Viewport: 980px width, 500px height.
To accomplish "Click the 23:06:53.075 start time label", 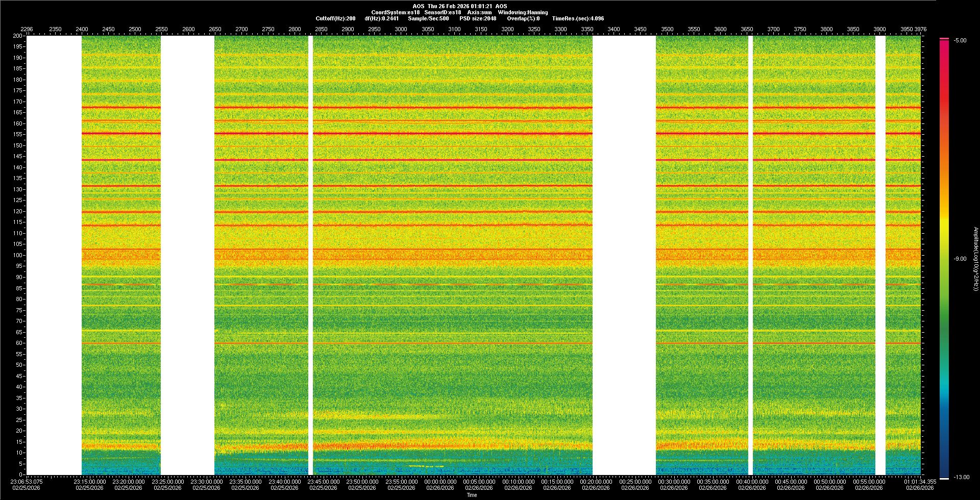I will [x=27, y=481].
